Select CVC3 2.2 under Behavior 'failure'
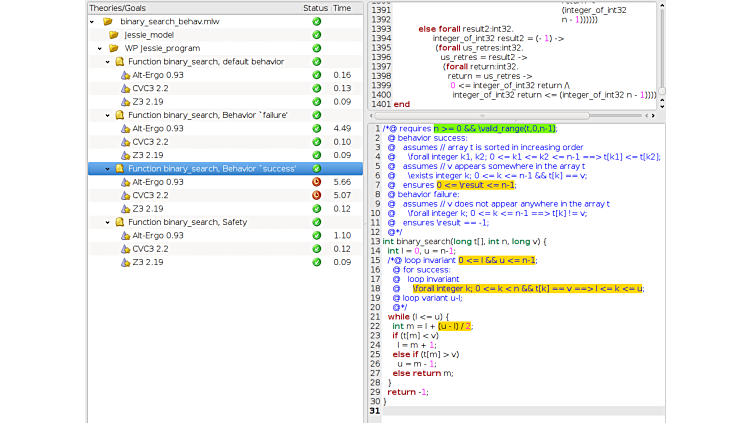The width and height of the screenshot is (752, 423). pos(150,142)
